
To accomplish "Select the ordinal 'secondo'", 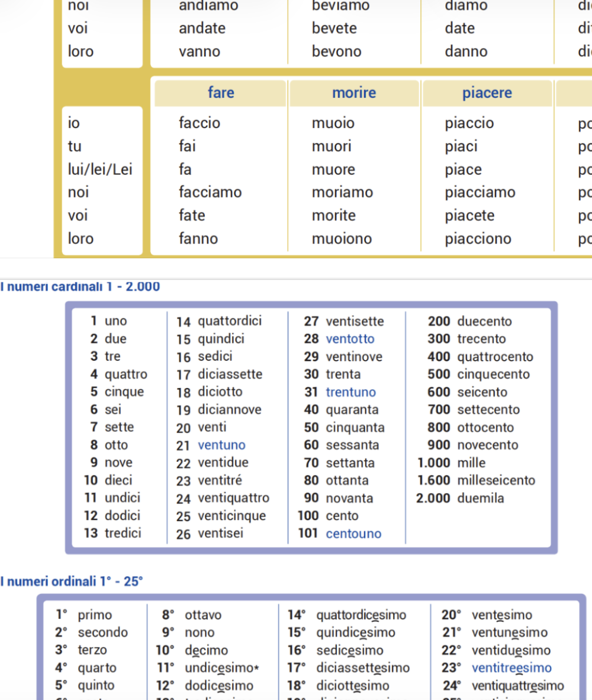I will click(x=102, y=632).
